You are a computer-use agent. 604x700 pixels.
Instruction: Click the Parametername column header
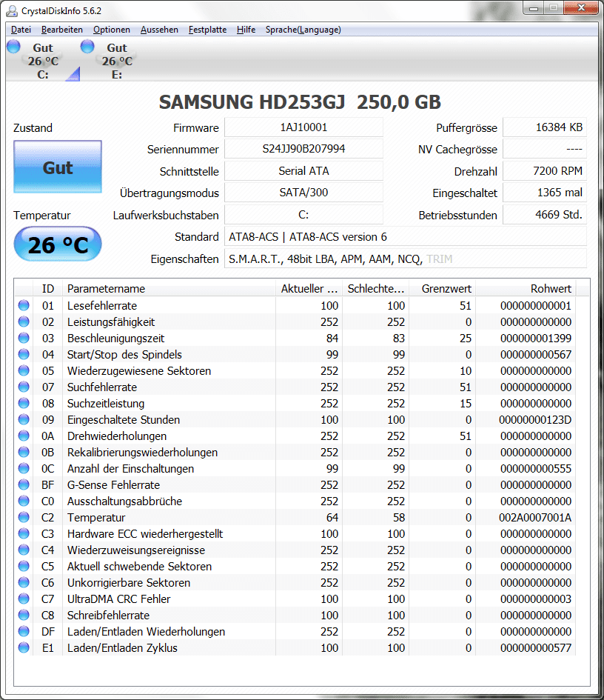pyautogui.click(x=169, y=289)
